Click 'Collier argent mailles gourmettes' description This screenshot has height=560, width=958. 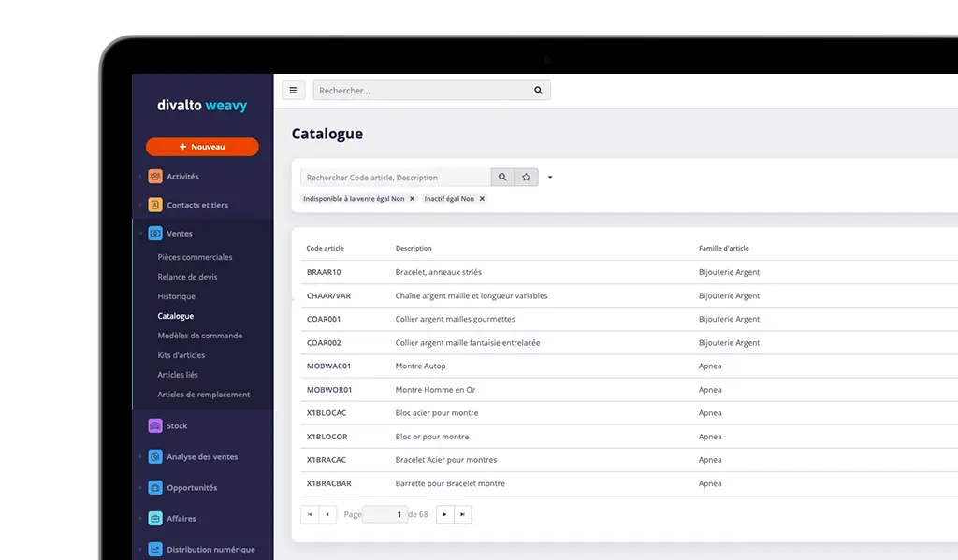pos(456,320)
